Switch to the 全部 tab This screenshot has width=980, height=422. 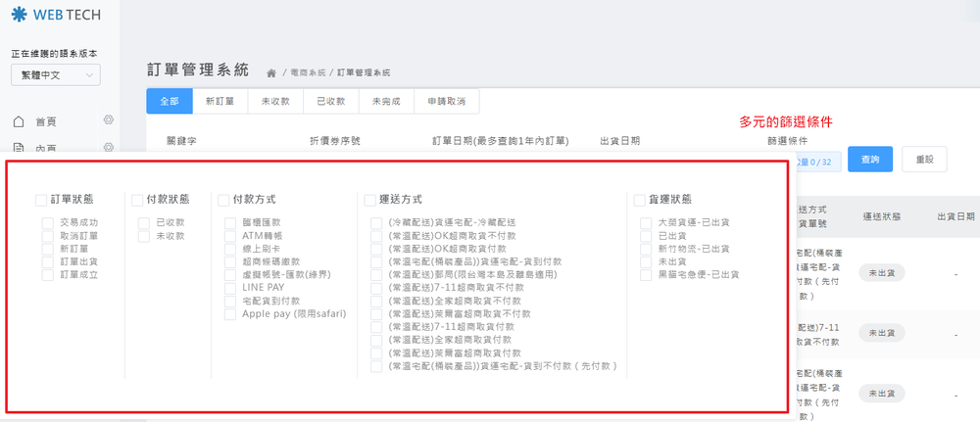170,101
